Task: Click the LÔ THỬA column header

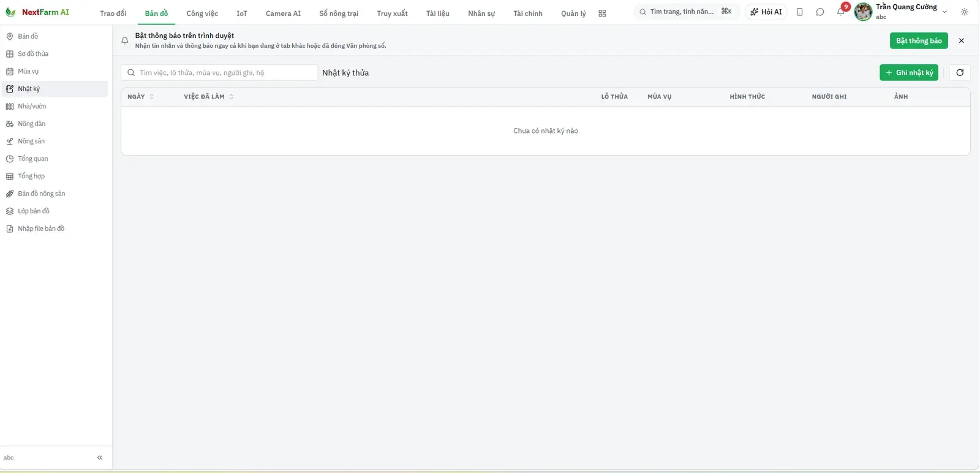Action: pos(614,97)
